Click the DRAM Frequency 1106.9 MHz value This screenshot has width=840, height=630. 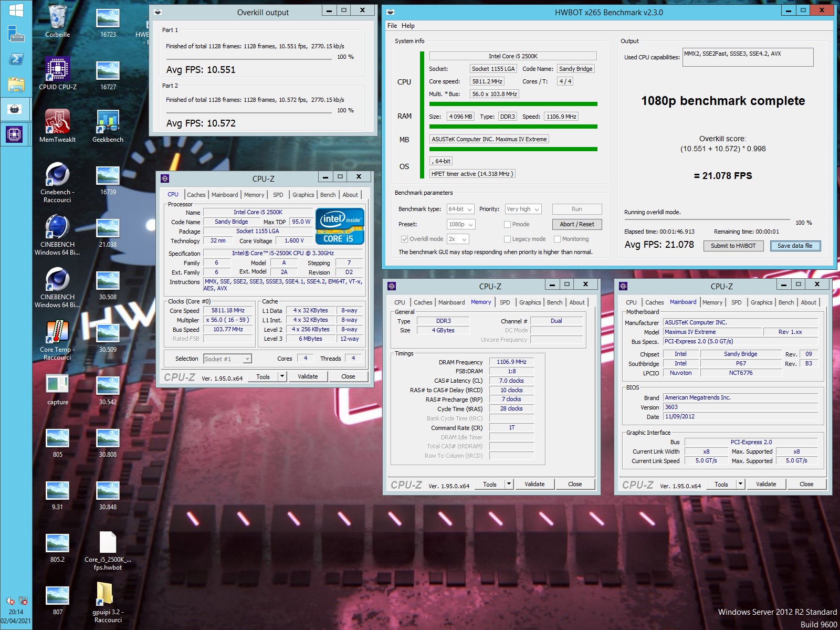point(511,362)
